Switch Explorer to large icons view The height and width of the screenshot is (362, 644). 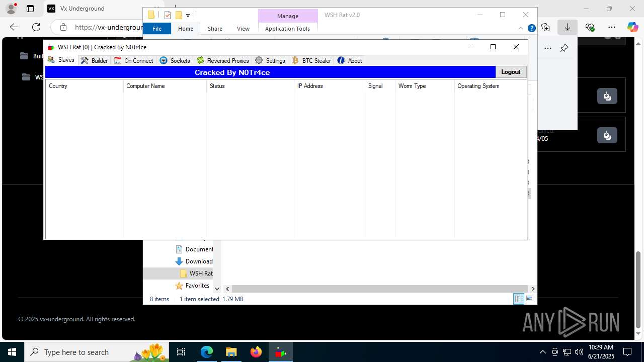530,299
